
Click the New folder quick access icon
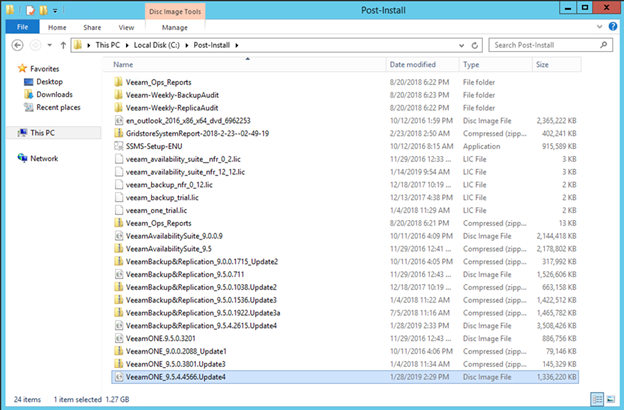click(x=43, y=10)
